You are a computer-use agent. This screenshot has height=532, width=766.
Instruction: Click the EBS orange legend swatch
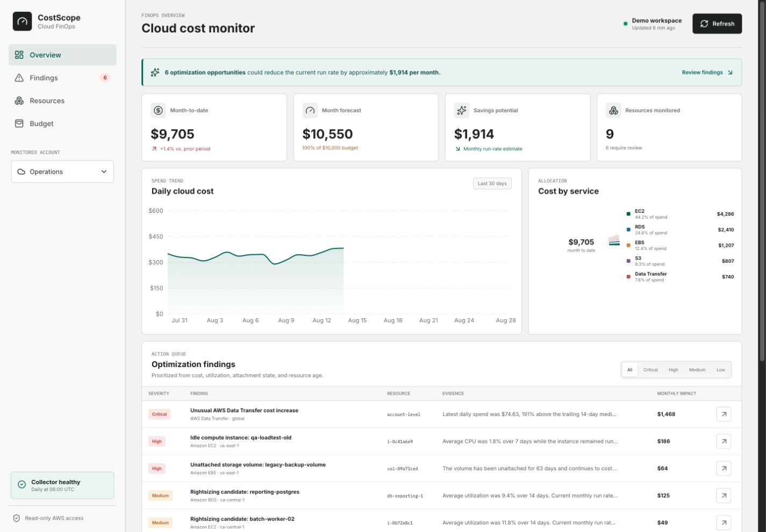(628, 245)
